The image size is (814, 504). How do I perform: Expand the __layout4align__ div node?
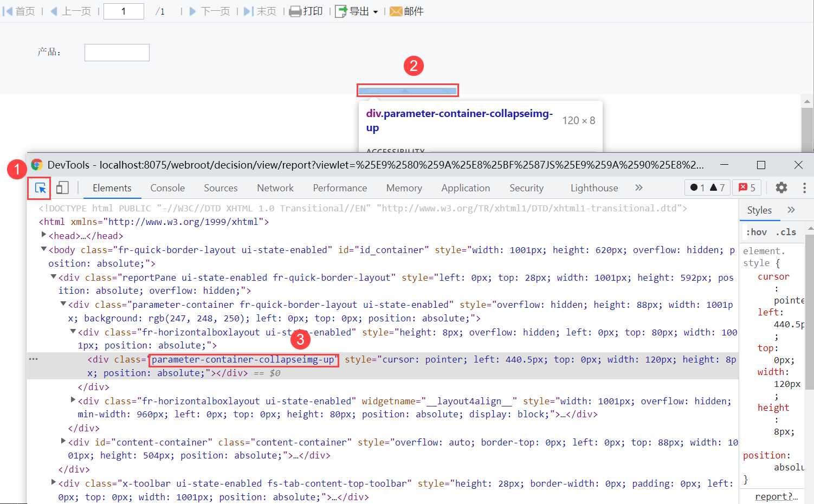pyautogui.click(x=73, y=400)
